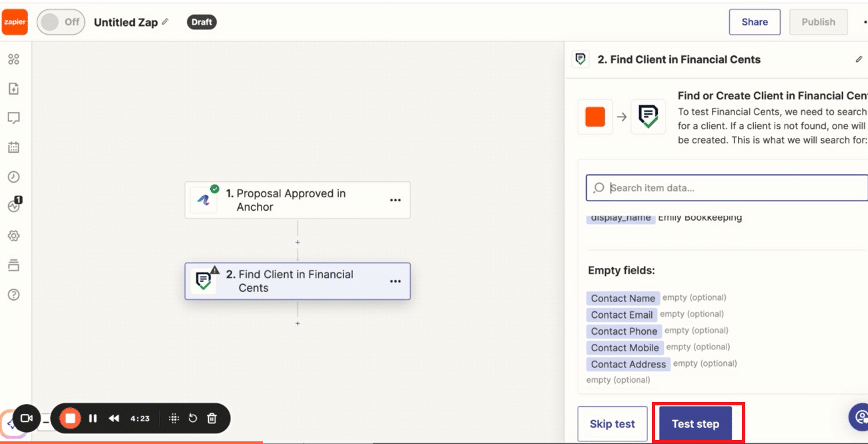Screen dimensions: 868x444
Task: Rename step using panel pencil icon
Action: click(x=859, y=59)
